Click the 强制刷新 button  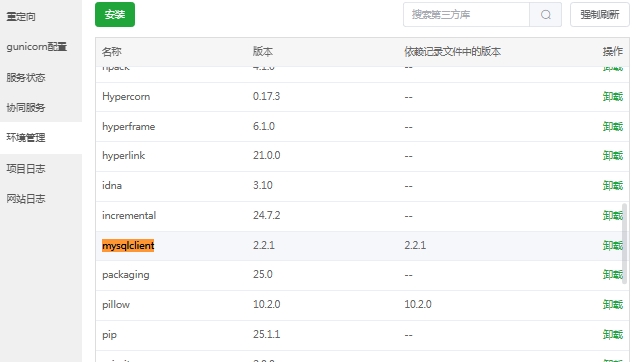(x=599, y=15)
